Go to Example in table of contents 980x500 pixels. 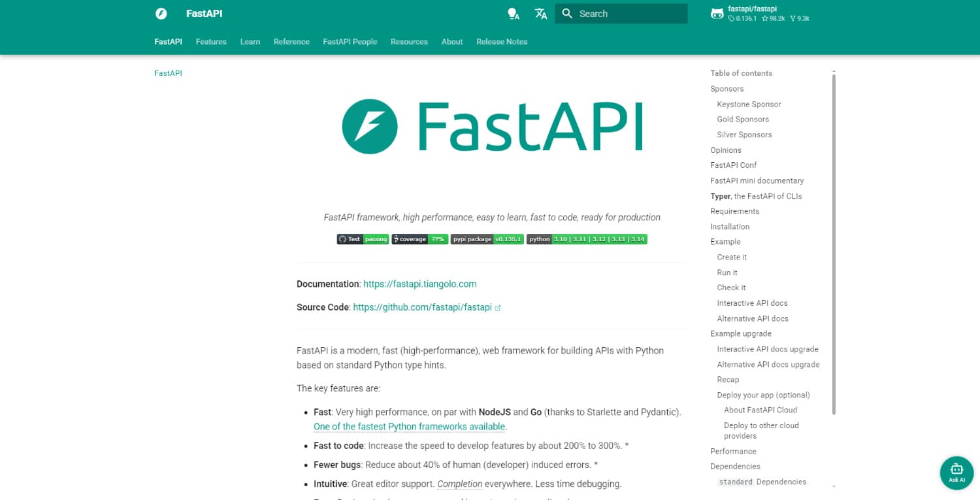tap(726, 242)
